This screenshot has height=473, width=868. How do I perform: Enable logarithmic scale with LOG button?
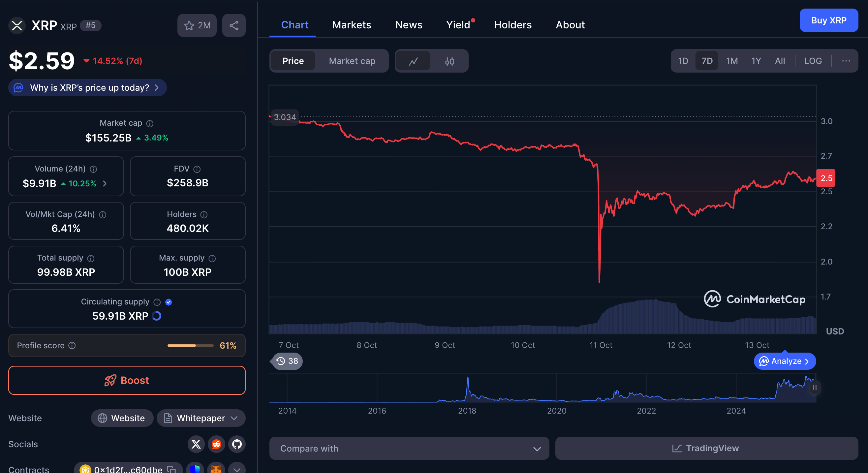click(813, 61)
